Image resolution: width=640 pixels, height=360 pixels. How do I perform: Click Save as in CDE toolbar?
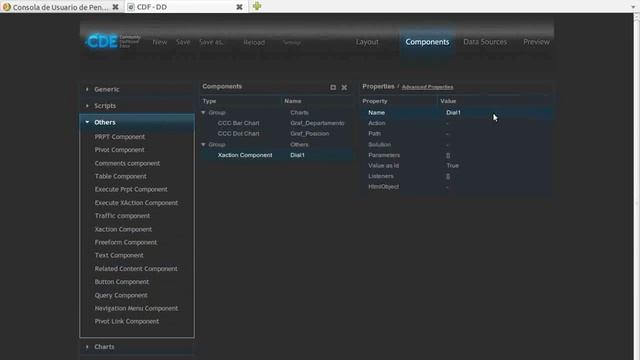click(x=211, y=42)
